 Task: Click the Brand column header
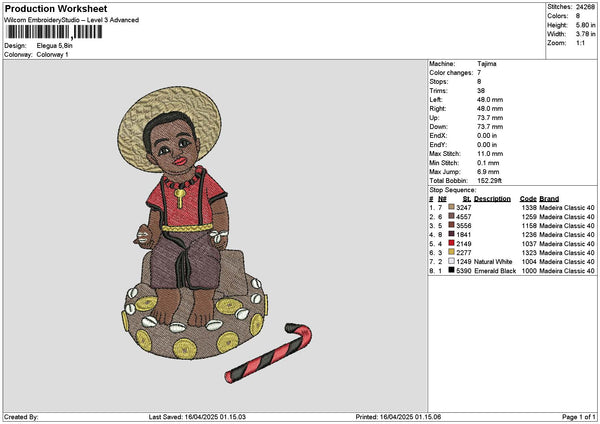(x=549, y=199)
